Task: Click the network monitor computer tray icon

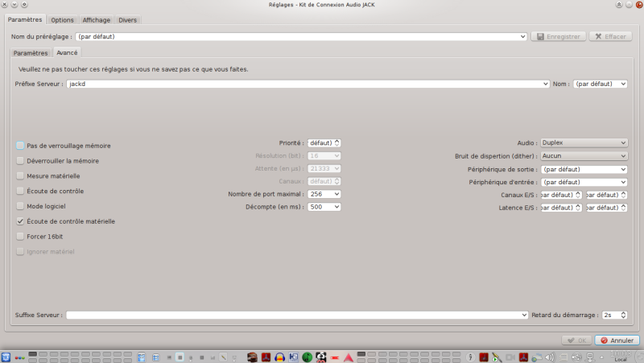Action: [590, 357]
